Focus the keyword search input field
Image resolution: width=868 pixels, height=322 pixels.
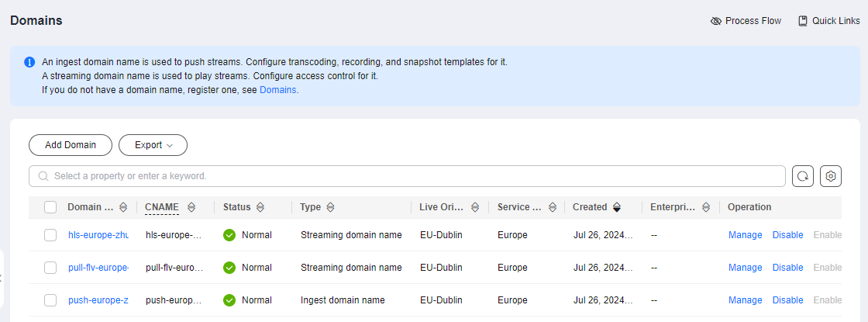click(407, 176)
